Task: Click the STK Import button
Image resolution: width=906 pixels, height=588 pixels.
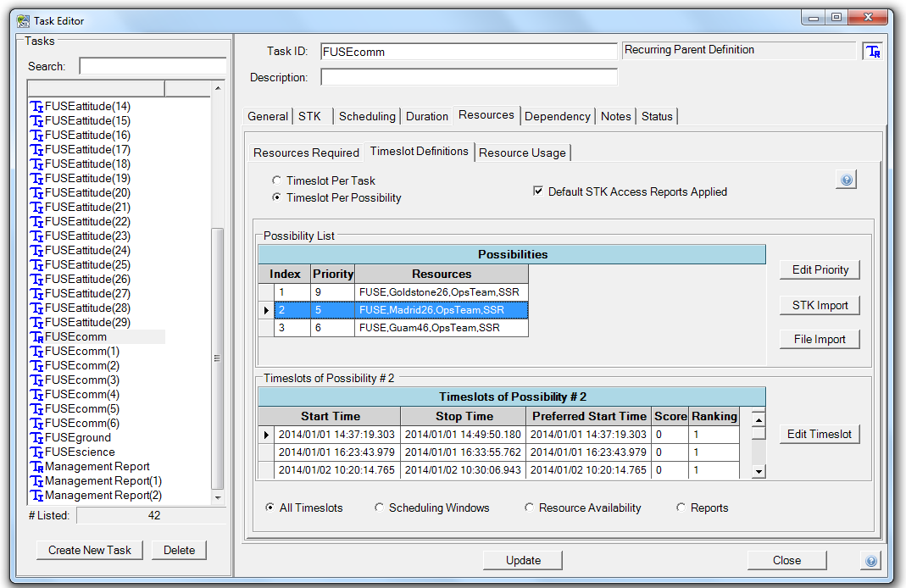Action: tap(820, 306)
